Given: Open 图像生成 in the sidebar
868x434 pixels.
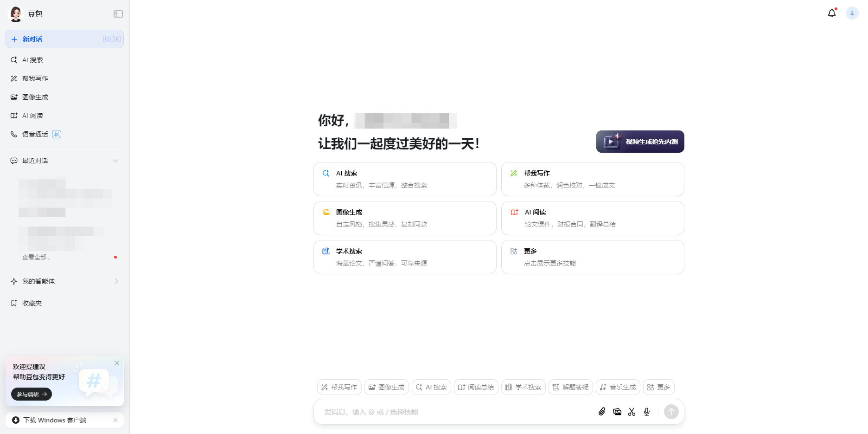Looking at the screenshot, I should (64, 97).
